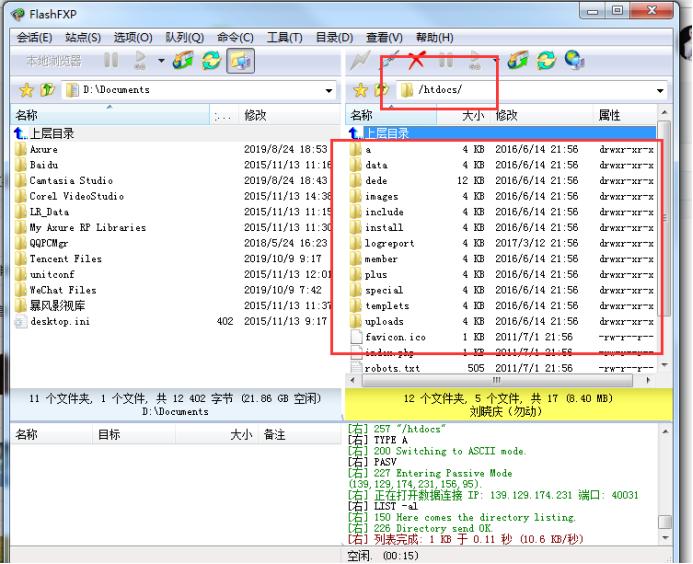Select the remote templets folder
Screen dimensions: 693x564
(x=387, y=305)
